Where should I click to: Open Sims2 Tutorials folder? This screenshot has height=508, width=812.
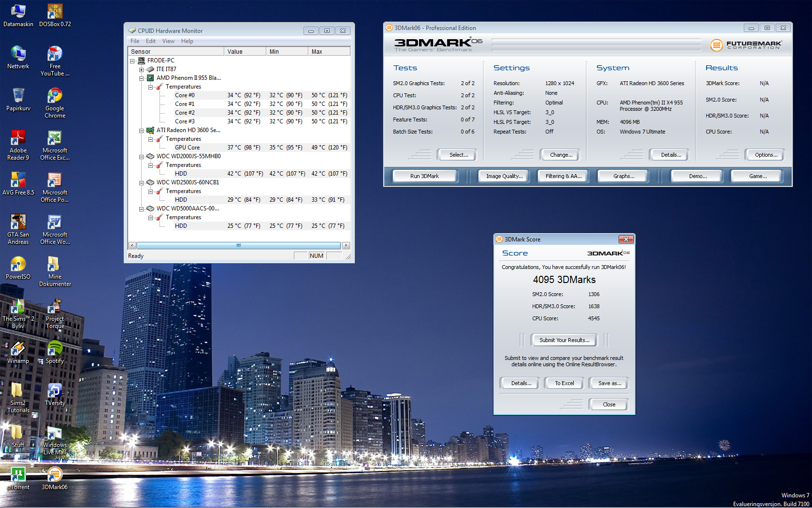pyautogui.click(x=18, y=397)
